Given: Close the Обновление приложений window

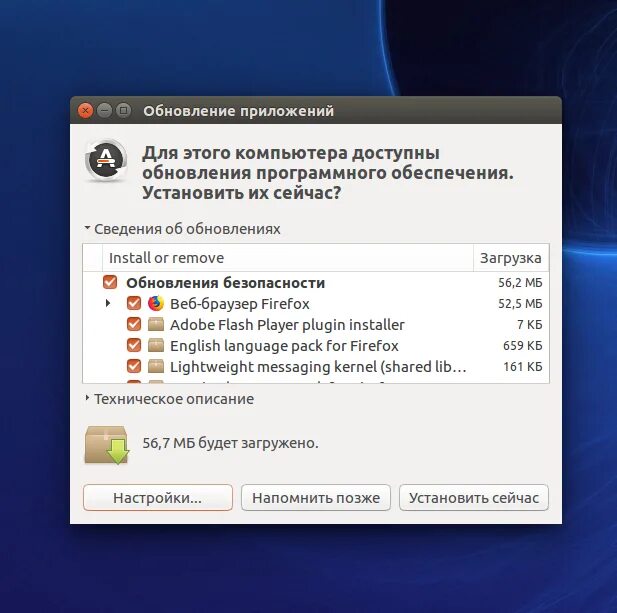Looking at the screenshot, I should coord(85,111).
